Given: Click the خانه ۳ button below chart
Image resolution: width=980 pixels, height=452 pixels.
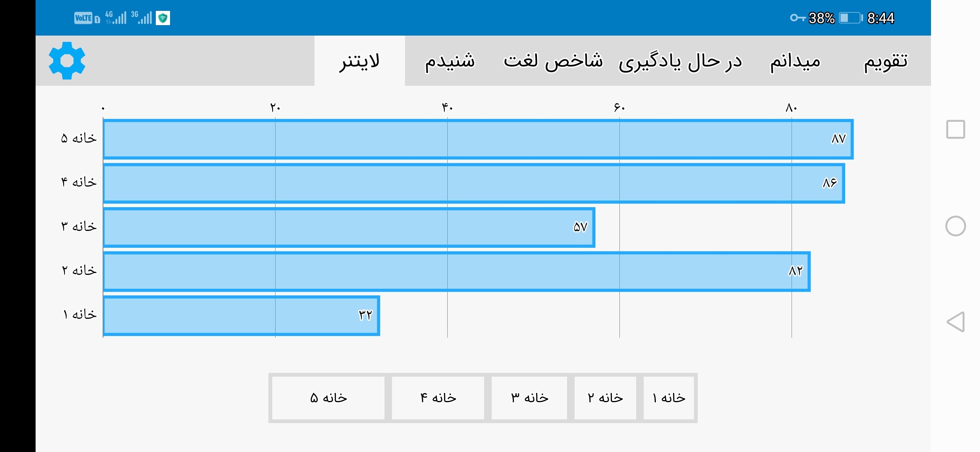Looking at the screenshot, I should pos(529,398).
